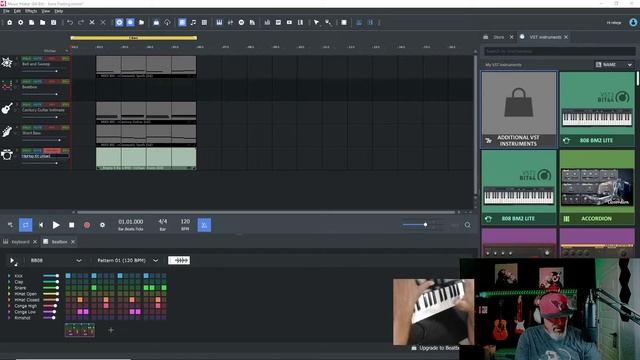The width and height of the screenshot is (640, 360).
Task: Adjust the Bell and Sweep track volume slider
Action: point(40,71)
